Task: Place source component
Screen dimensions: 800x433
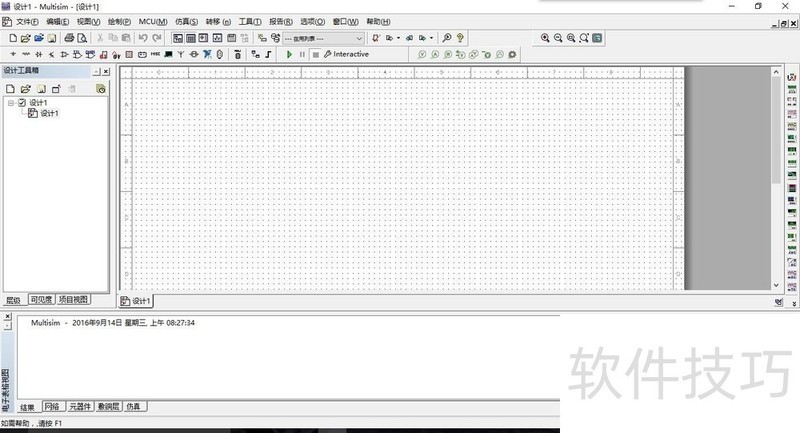Action: click(13, 54)
